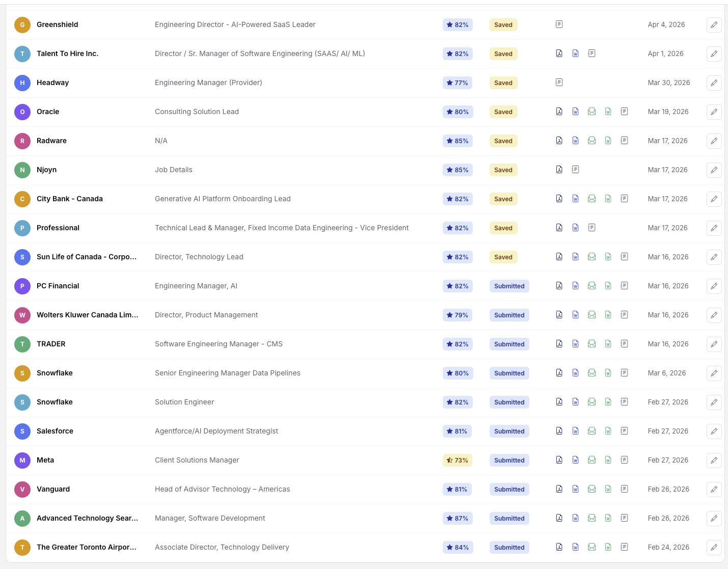This screenshot has height=569, width=728.
Task: Select the Engineering Manager, AI job title
Action: [x=196, y=286]
